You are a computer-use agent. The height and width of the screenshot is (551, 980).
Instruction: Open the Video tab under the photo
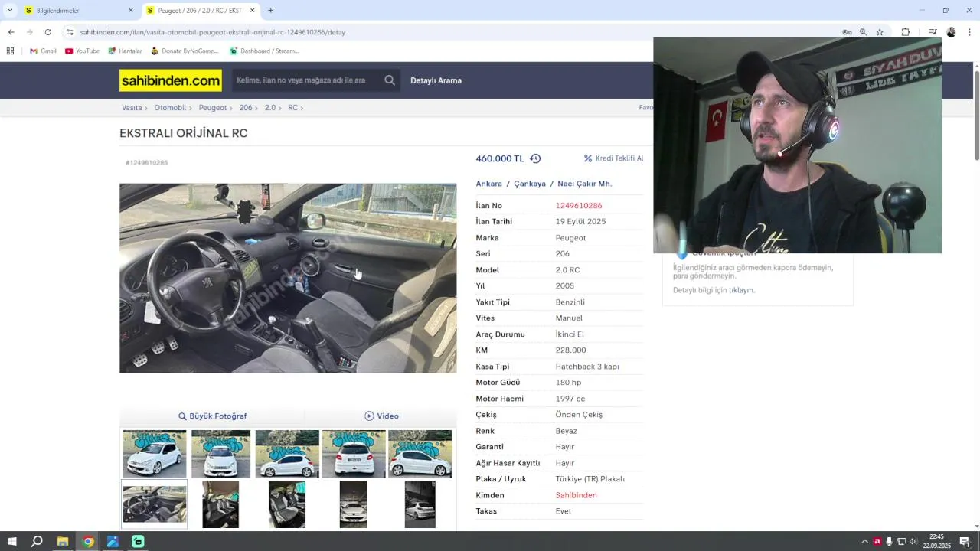[381, 416]
